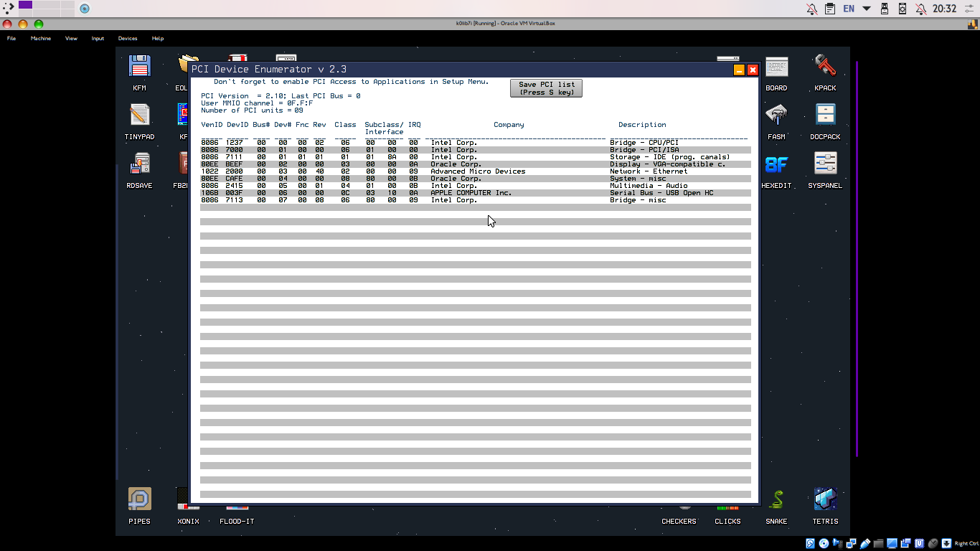Select the Bridge - PCI/ISA row
This screenshot has width=980, height=551.
(476, 150)
